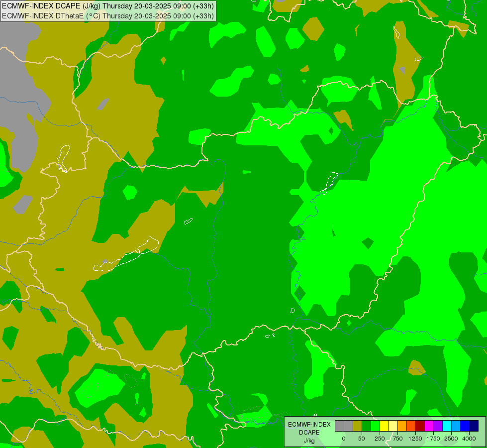Click the DCAPE title line at top
The height and width of the screenshot is (448, 487).
pos(108,6)
